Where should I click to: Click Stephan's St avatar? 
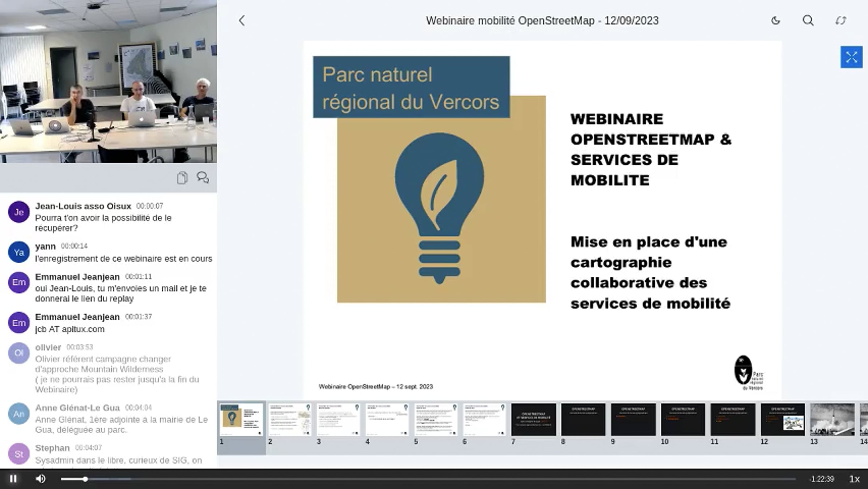19,454
